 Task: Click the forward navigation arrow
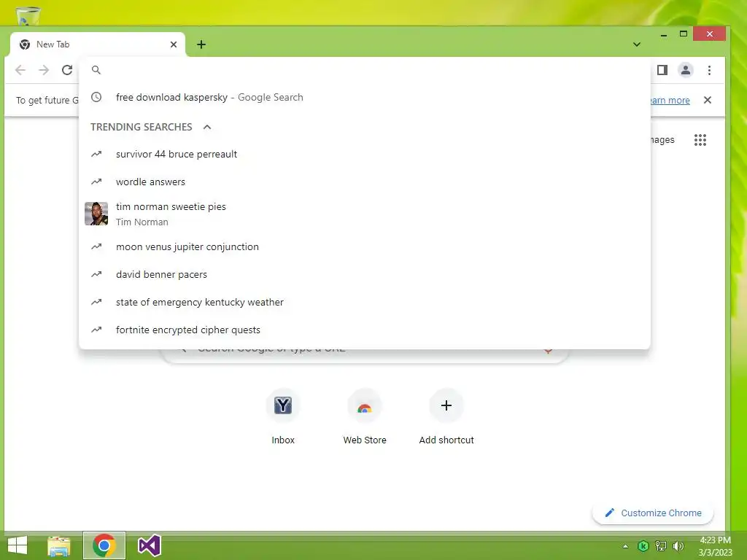[44, 70]
